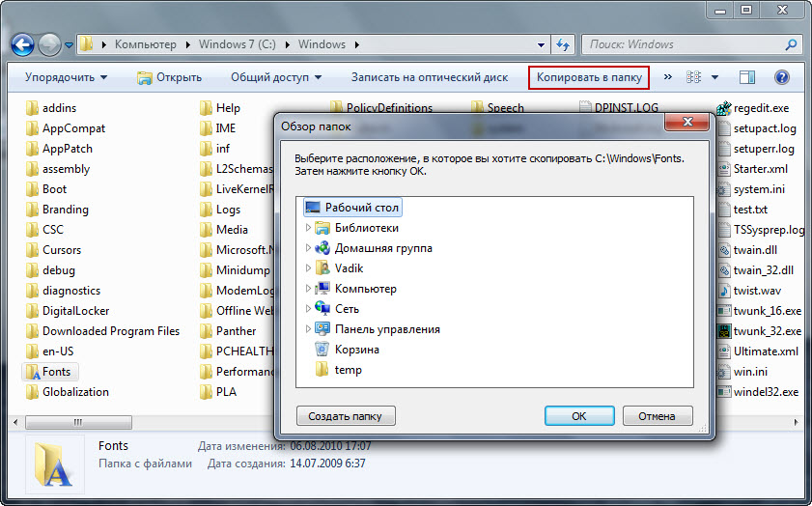
Task: Open the address bar history dropdown arrow
Action: pos(541,45)
